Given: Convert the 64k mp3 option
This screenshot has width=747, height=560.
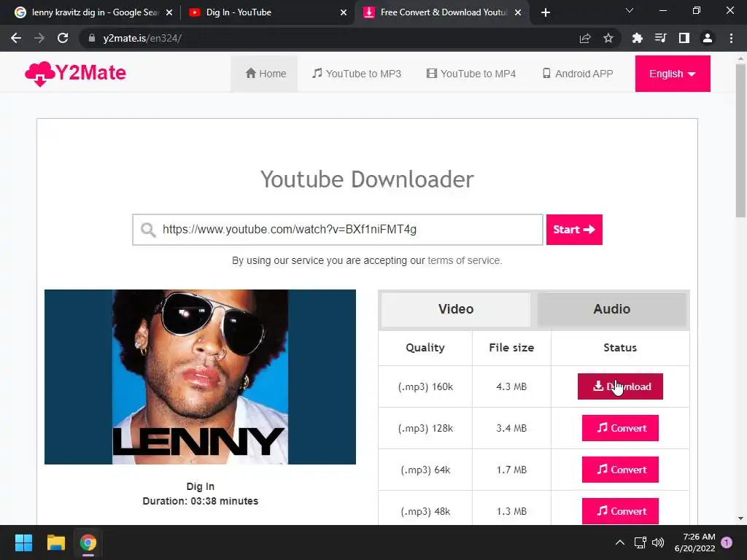Looking at the screenshot, I should tap(620, 470).
